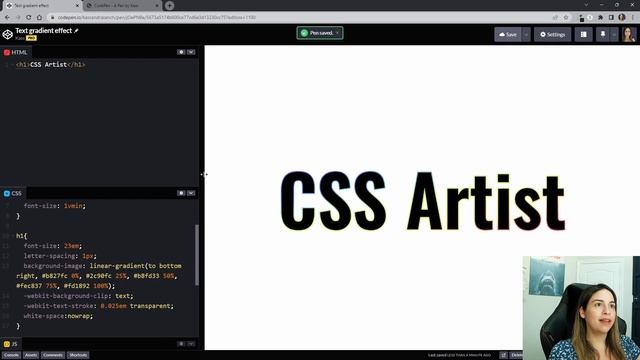Click 'font-size: 23em' line in CSS

point(53,246)
